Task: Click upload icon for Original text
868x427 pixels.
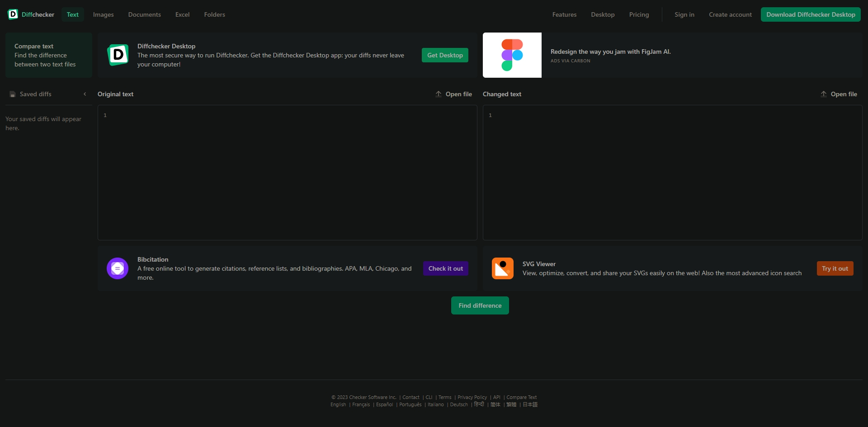Action: point(439,94)
